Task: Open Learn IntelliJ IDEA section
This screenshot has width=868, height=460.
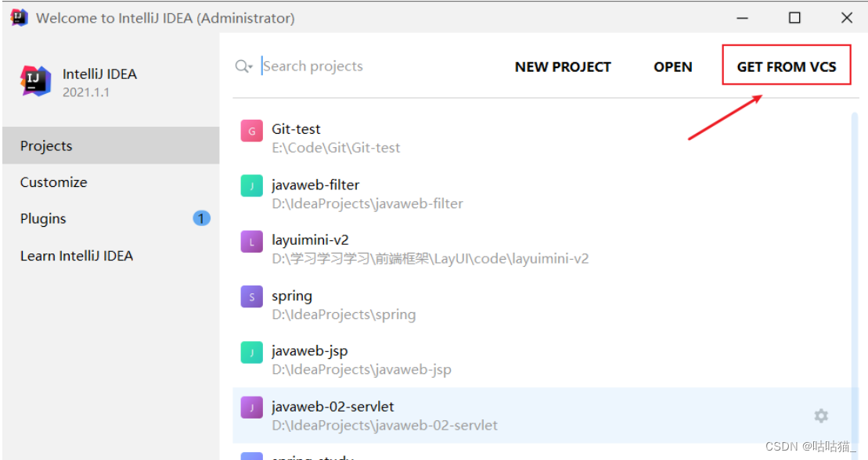Action: pyautogui.click(x=76, y=256)
